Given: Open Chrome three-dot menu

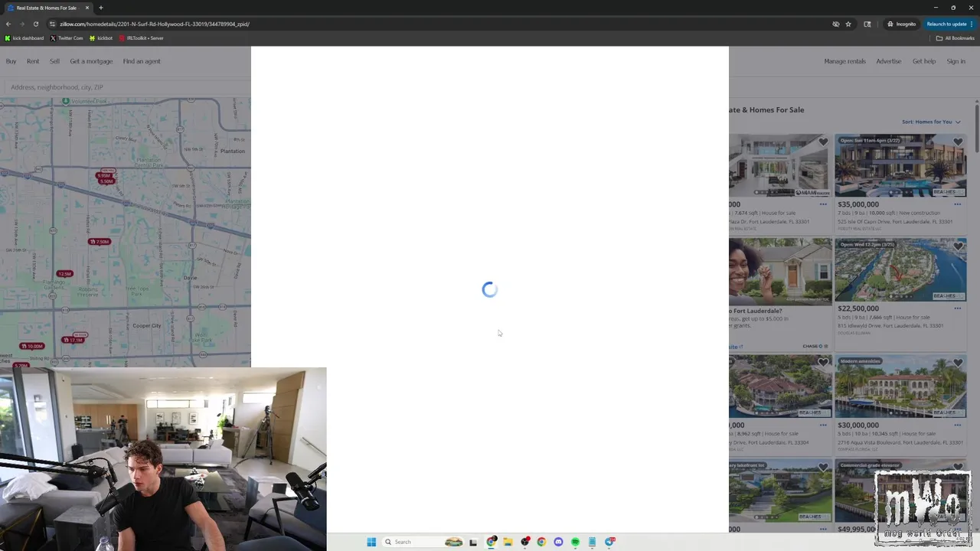Looking at the screenshot, I should [973, 24].
